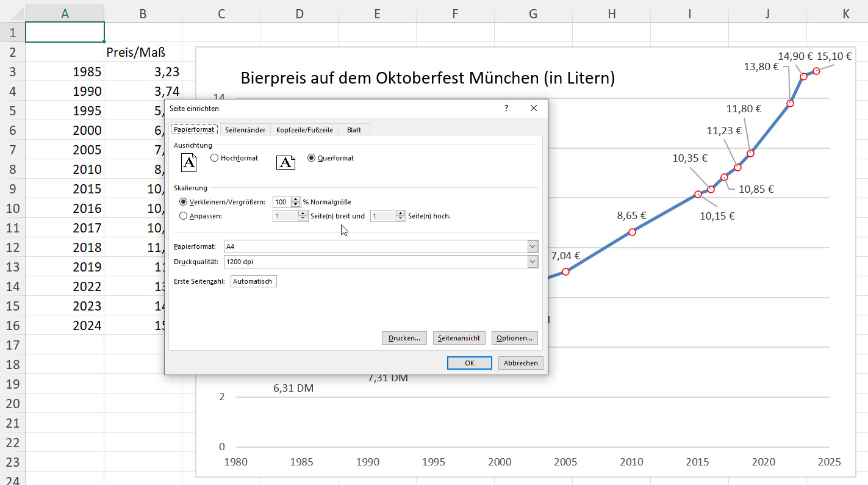Click the question mark help icon

click(x=506, y=108)
